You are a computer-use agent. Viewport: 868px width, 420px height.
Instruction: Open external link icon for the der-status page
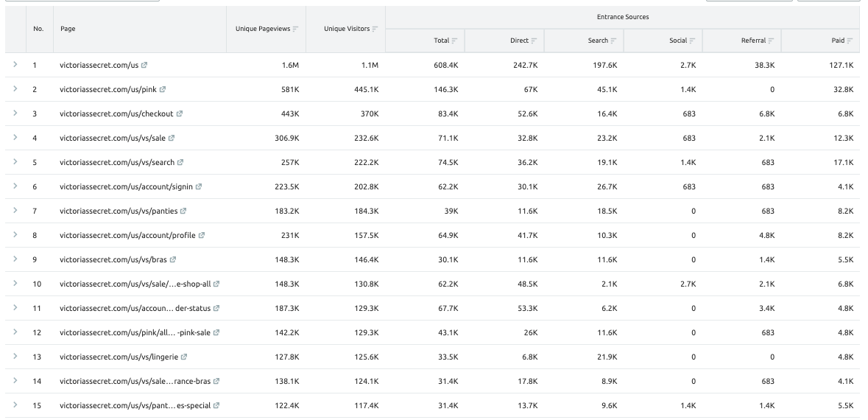(216, 308)
